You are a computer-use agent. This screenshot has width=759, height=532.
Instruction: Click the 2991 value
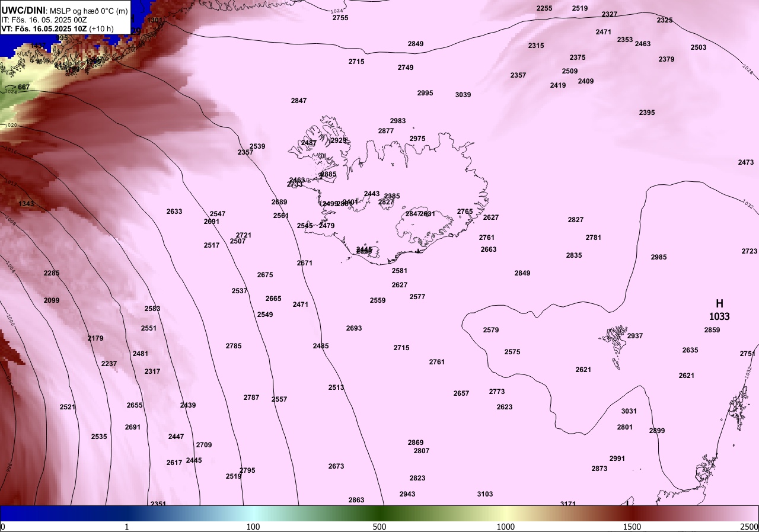pos(617,459)
